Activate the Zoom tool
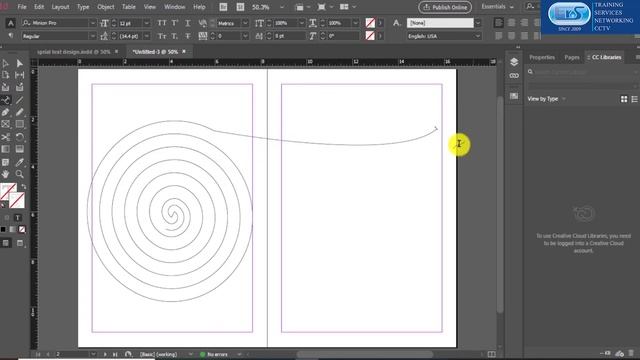 (19, 174)
